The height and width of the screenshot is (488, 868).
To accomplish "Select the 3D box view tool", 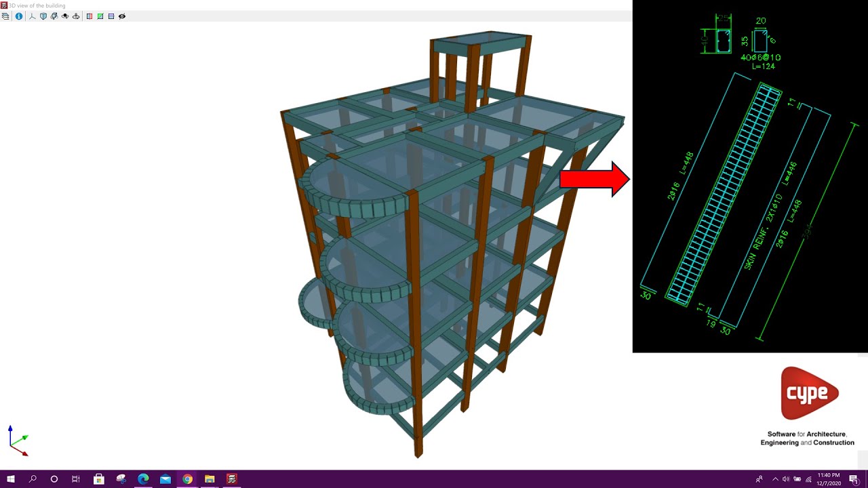I will [x=43, y=16].
